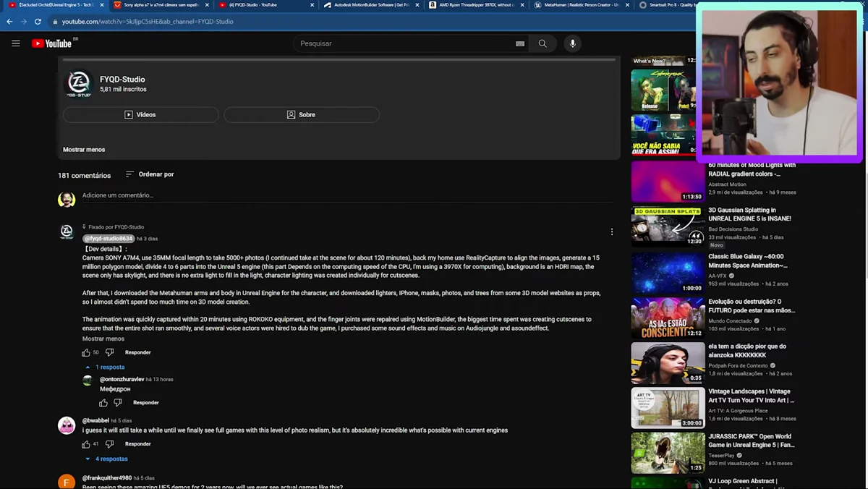Switch to Autodesk MotionBuilder Software tab
This screenshot has width=868, height=489.
(369, 5)
